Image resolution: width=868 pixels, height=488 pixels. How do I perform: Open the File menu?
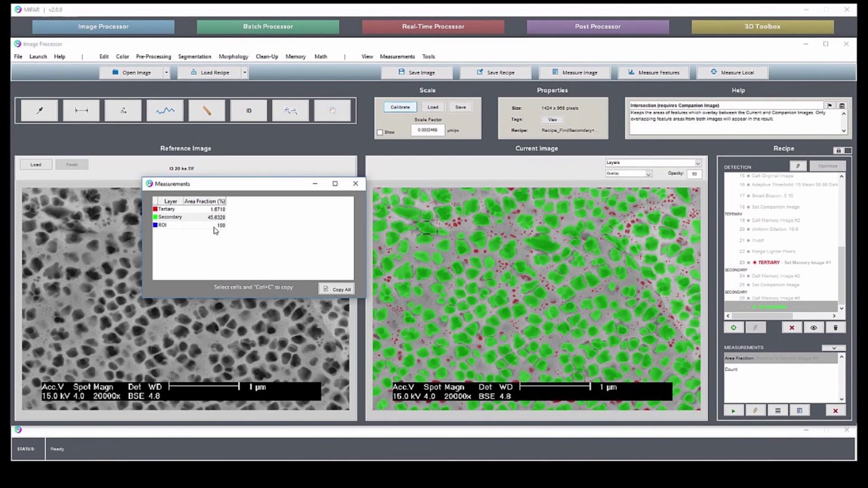pos(18,57)
